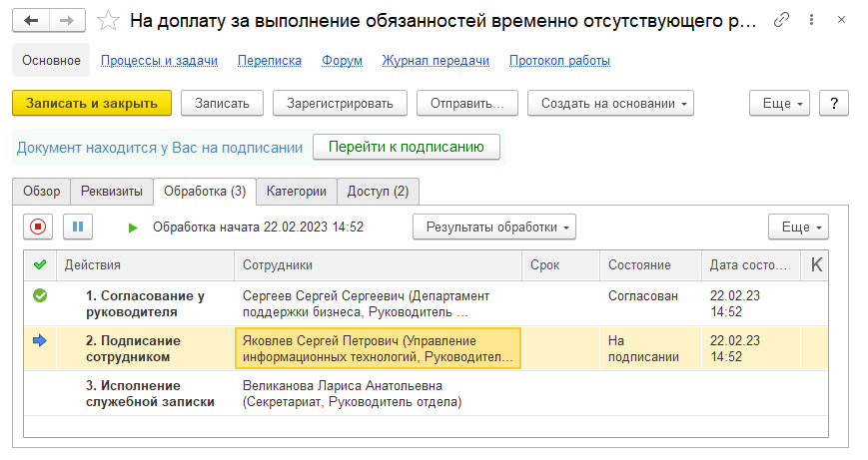This screenshot has height=460, width=868.
Task: Open the help question mark button
Action: [833, 103]
